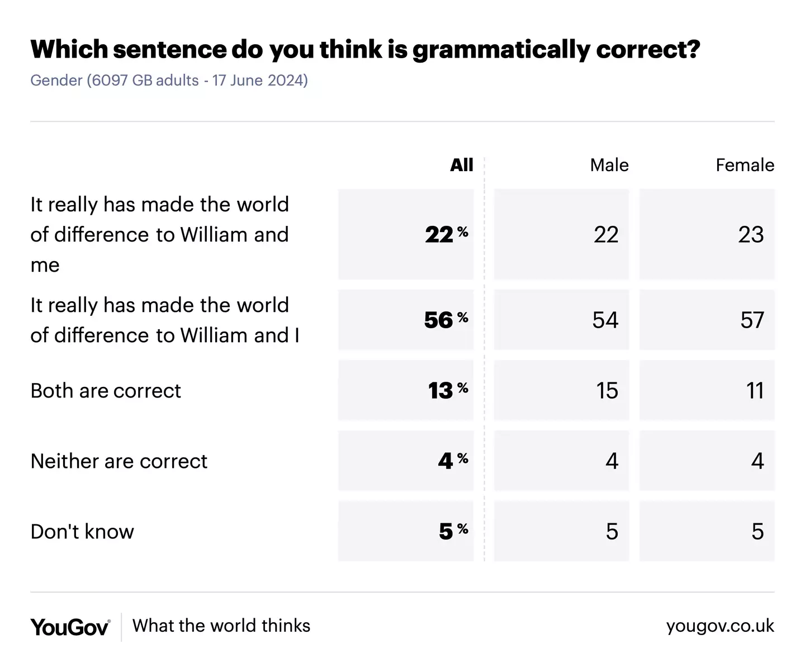Click the Male 15 value cell
Image resolution: width=805 pixels, height=672 pixels.
click(x=562, y=391)
